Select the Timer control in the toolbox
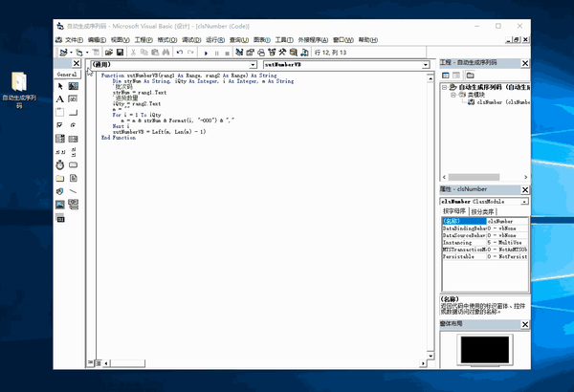 (60, 165)
